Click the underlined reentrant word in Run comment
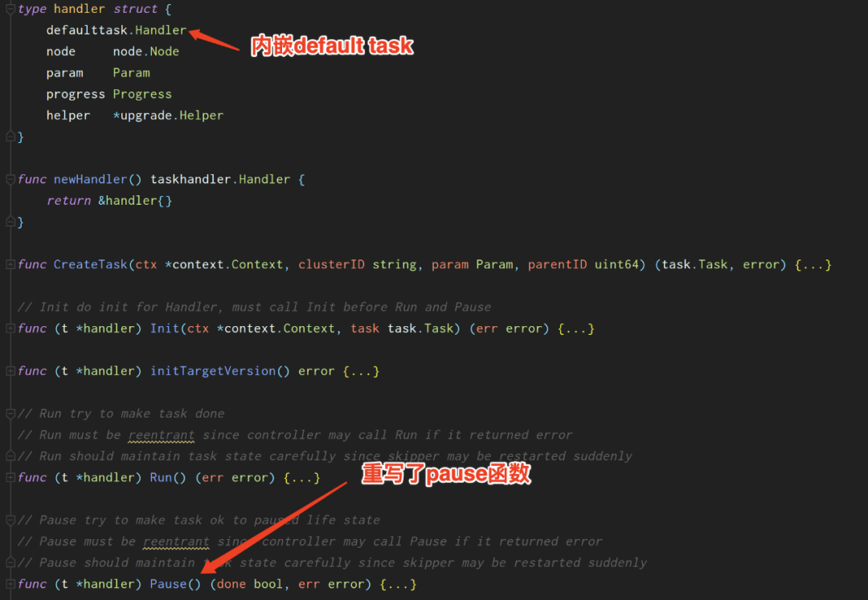The height and width of the screenshot is (600, 868). click(161, 435)
